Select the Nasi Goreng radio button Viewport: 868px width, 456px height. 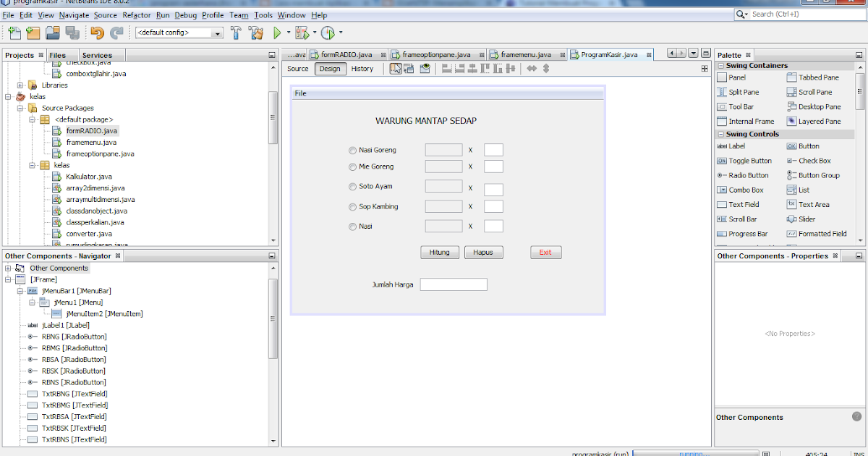pos(352,150)
